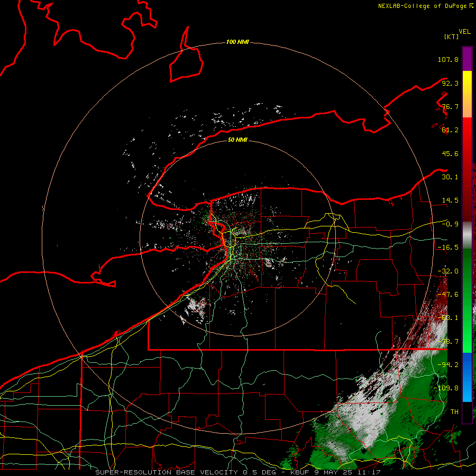
Task: Click the 14.5 velocity scale value
Action: [450, 200]
